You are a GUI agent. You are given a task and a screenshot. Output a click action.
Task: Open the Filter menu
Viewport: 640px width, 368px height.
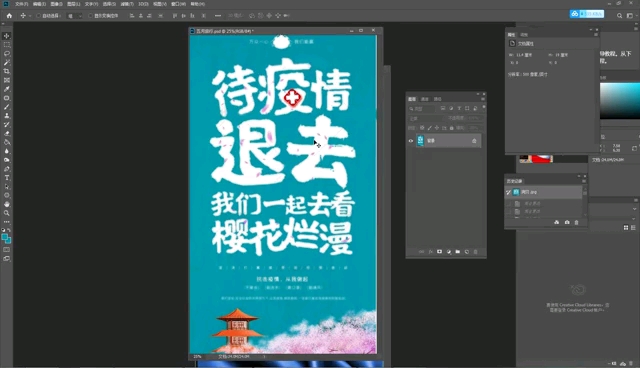(127, 4)
